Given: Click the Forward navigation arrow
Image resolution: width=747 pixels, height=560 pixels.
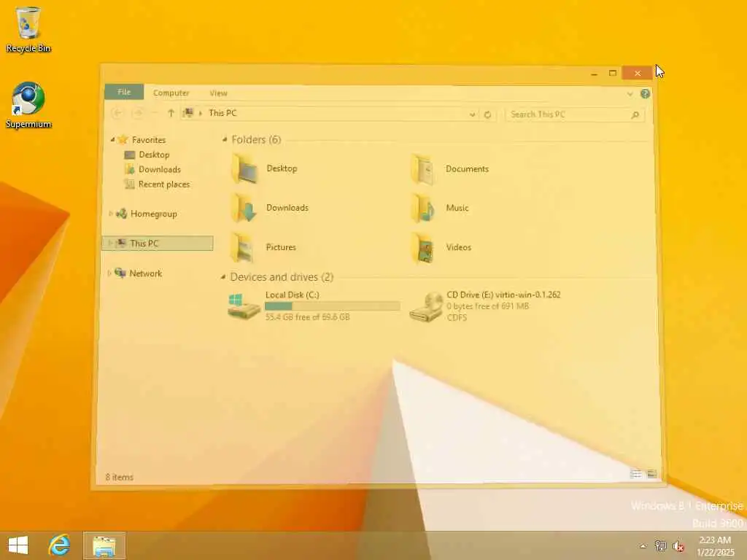Looking at the screenshot, I should 138,113.
